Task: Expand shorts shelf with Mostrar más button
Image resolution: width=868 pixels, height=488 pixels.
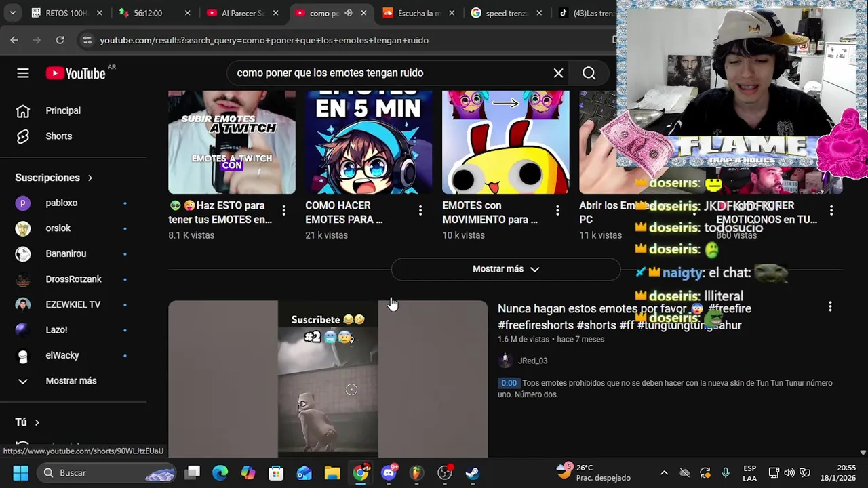Action: click(x=506, y=269)
